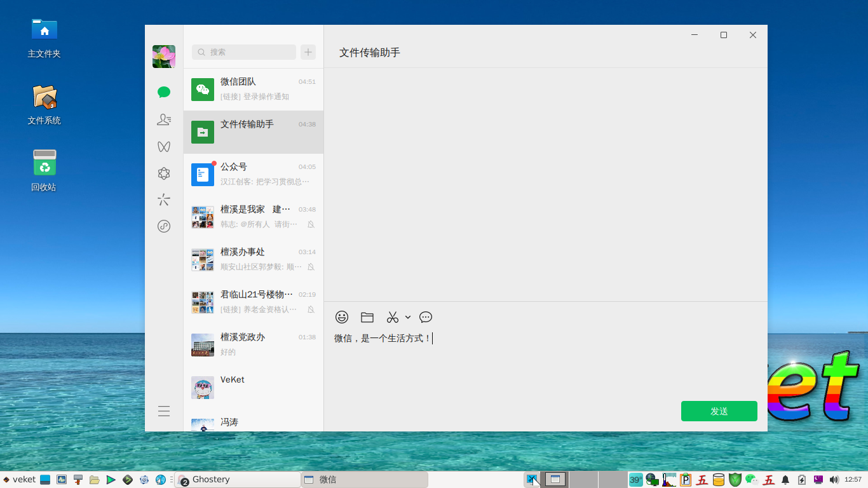868x488 pixels.
Task: Click the green play arrow launcher in taskbar
Action: 111,480
